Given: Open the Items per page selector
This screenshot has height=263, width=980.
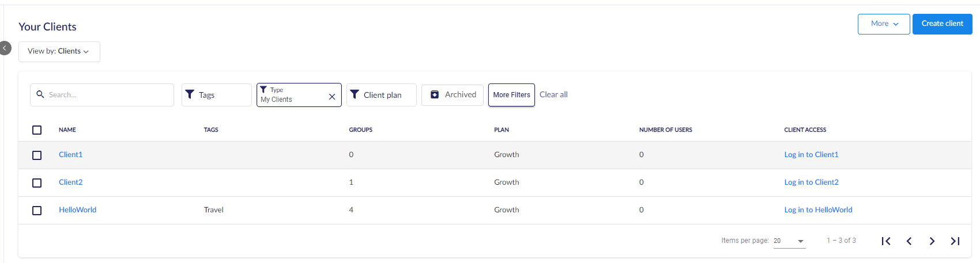Looking at the screenshot, I should 789,241.
